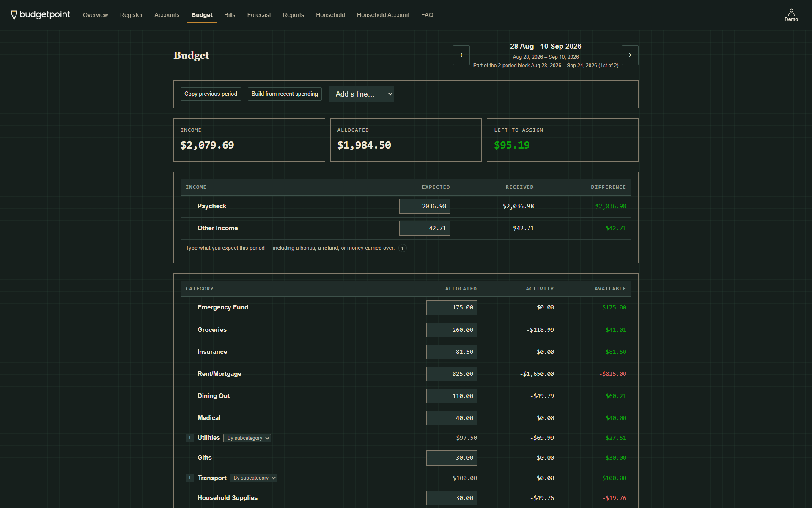
Task: Open the Utilities By subcategory dropdown
Action: 247,438
